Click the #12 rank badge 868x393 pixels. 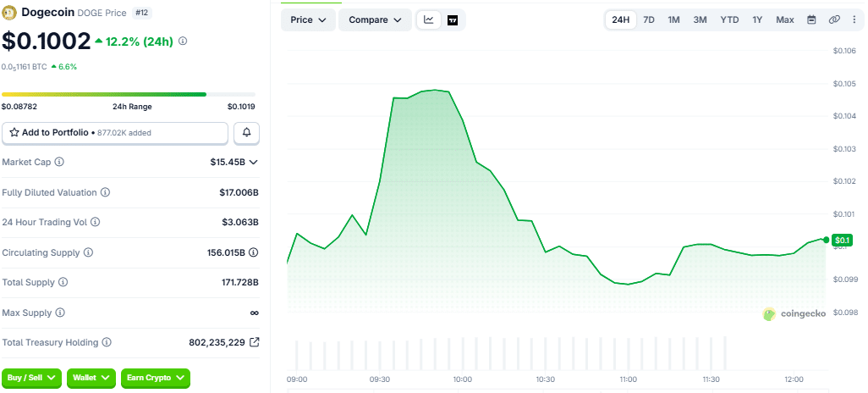tap(142, 13)
